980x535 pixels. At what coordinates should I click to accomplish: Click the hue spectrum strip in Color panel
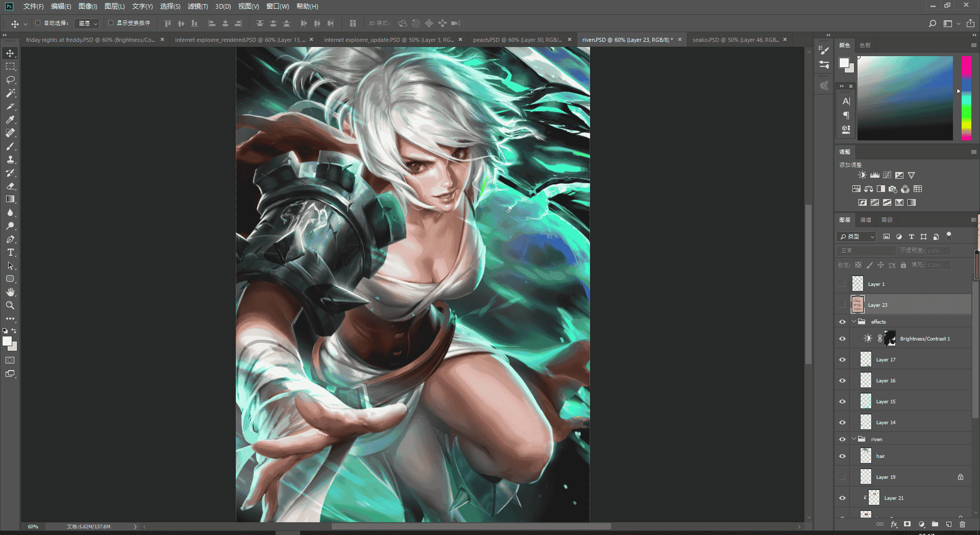[x=966, y=98]
